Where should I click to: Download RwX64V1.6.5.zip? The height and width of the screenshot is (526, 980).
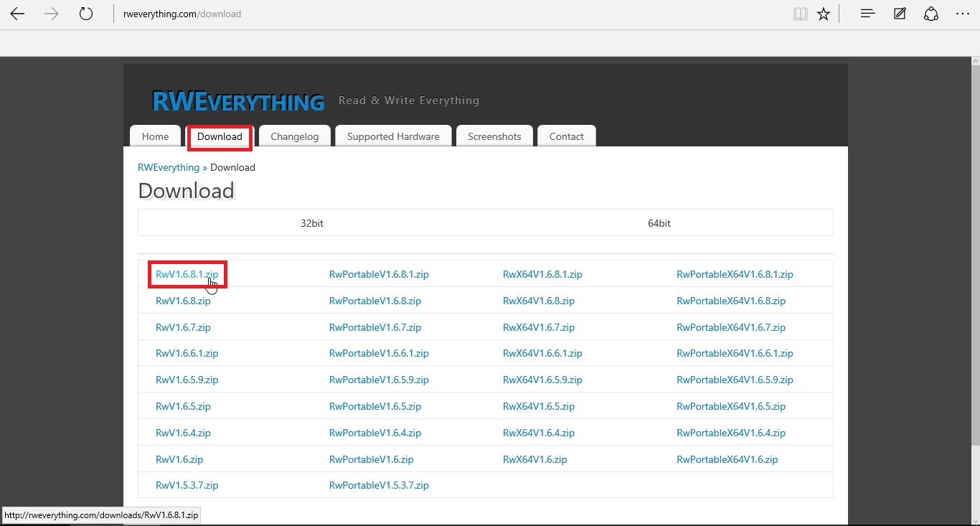539,406
